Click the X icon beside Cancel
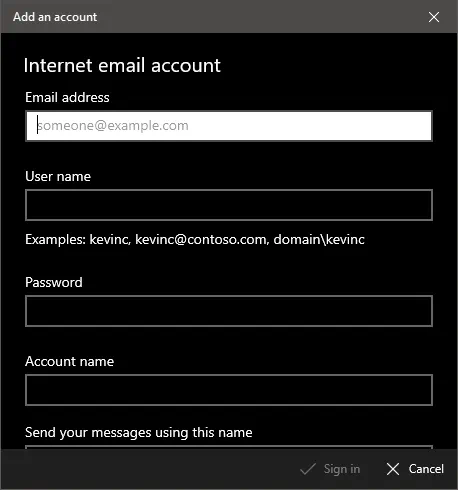458x490 pixels. (x=393, y=469)
